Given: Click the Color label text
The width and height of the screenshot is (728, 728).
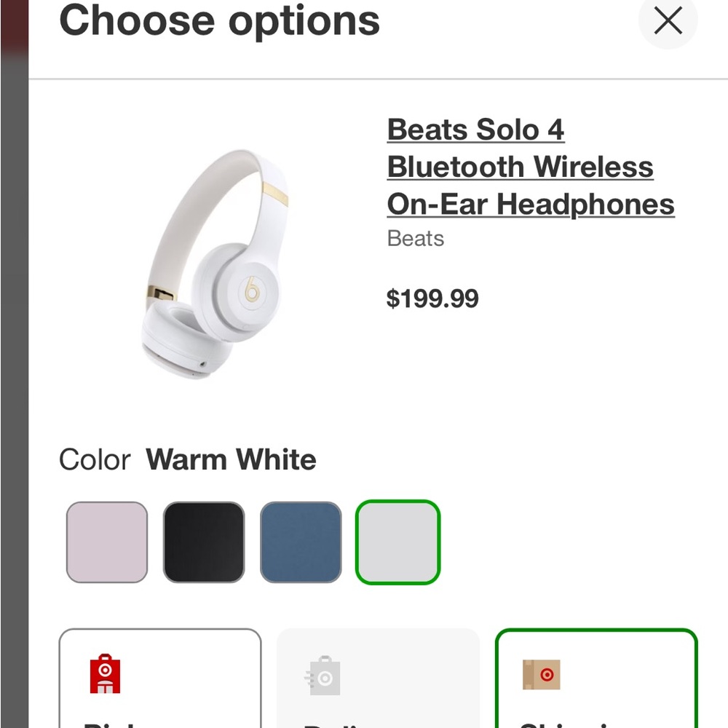Looking at the screenshot, I should pyautogui.click(x=95, y=460).
